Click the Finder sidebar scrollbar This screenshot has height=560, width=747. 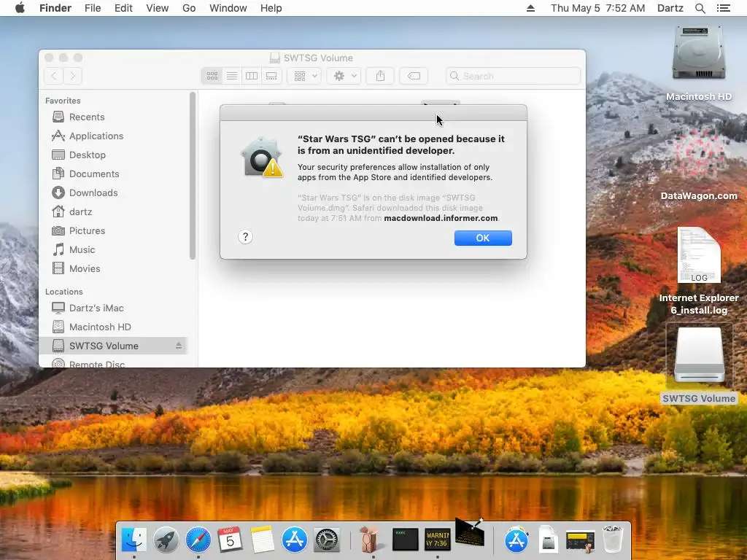[193, 176]
